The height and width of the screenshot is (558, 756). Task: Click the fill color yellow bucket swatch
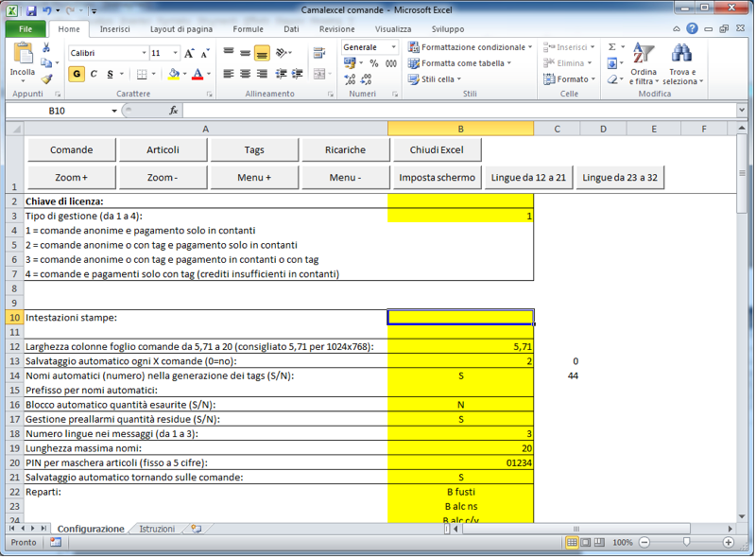(x=173, y=74)
